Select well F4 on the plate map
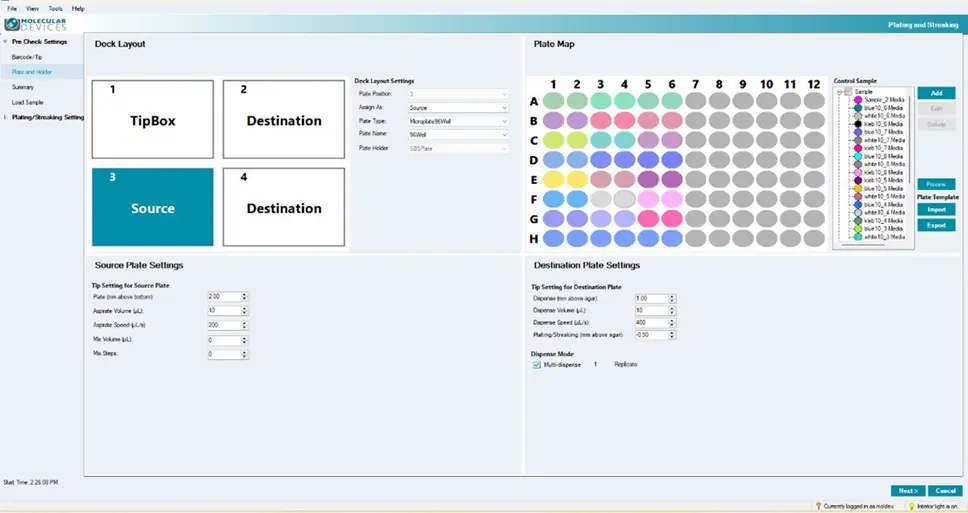Image resolution: width=968 pixels, height=513 pixels. 624,199
